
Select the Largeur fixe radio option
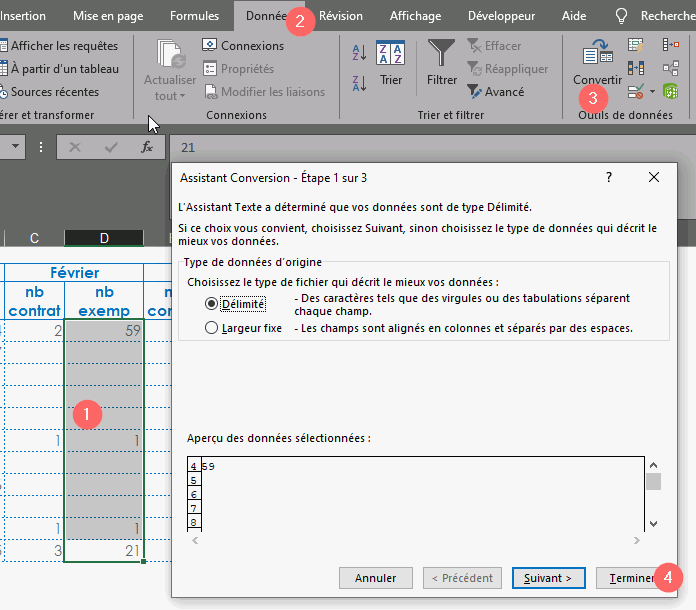[211, 327]
